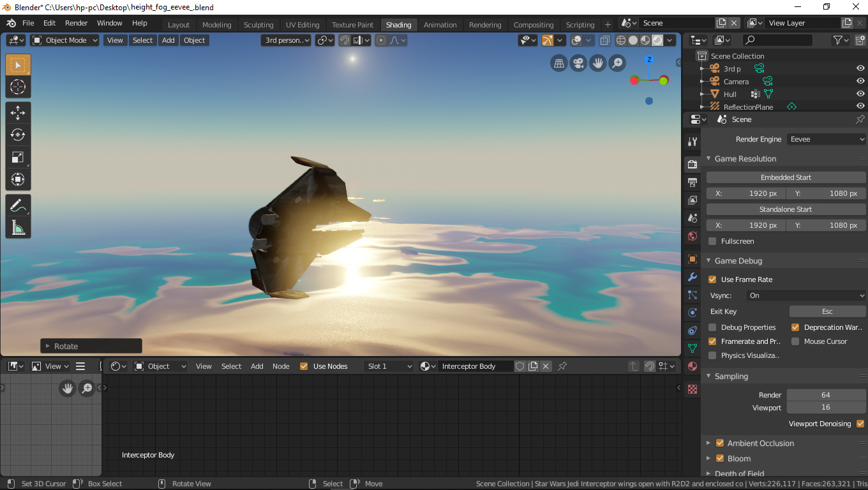This screenshot has height=490, width=868.
Task: Choose the Move tool
Action: (18, 113)
